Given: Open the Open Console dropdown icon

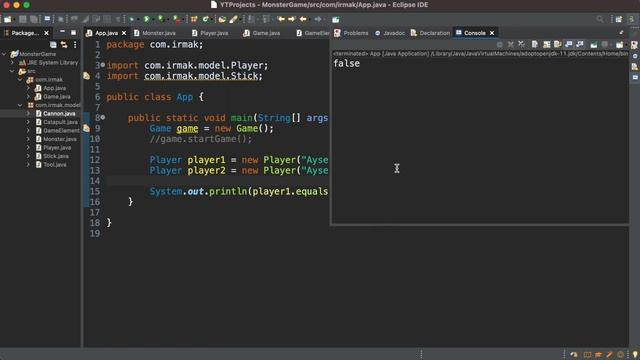Looking at the screenshot, I should (x=620, y=44).
